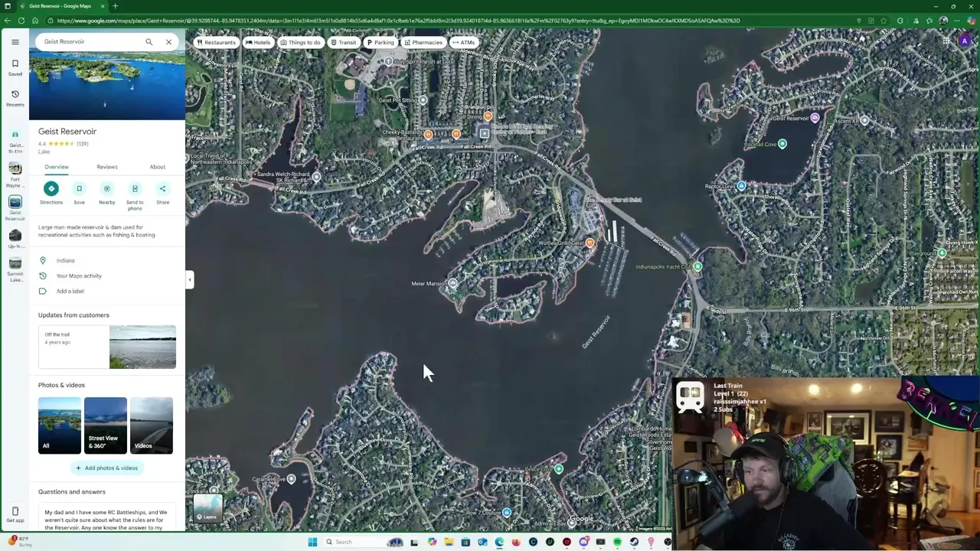
Task: Open a new browser tab
Action: tap(115, 6)
